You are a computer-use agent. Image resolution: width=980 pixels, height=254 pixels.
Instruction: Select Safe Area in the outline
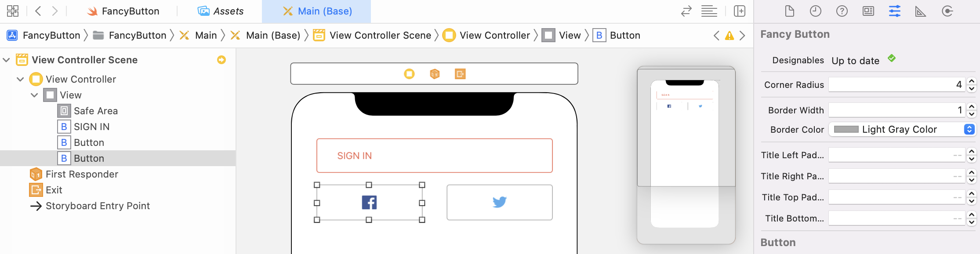(95, 111)
